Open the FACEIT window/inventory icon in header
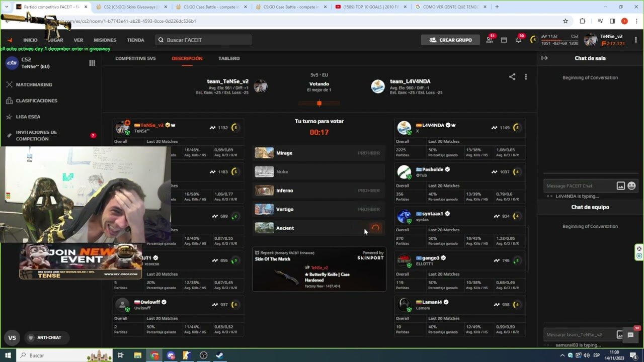The width and height of the screenshot is (644, 362). pos(504,40)
